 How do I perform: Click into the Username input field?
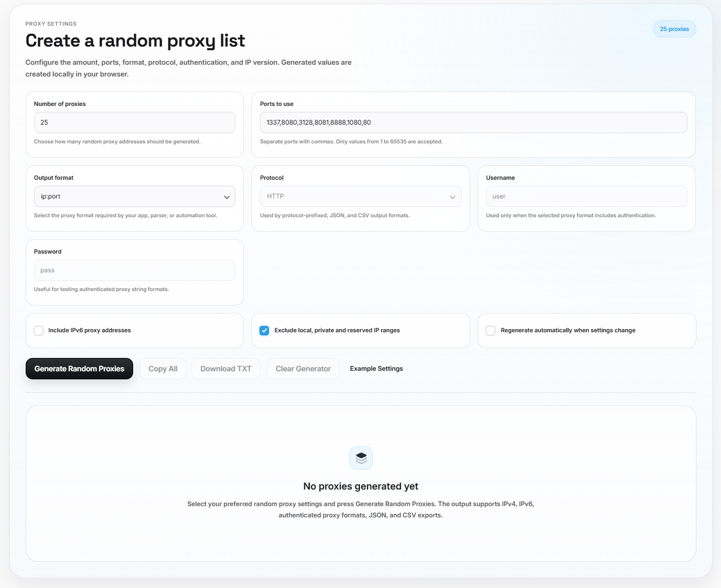[587, 196]
